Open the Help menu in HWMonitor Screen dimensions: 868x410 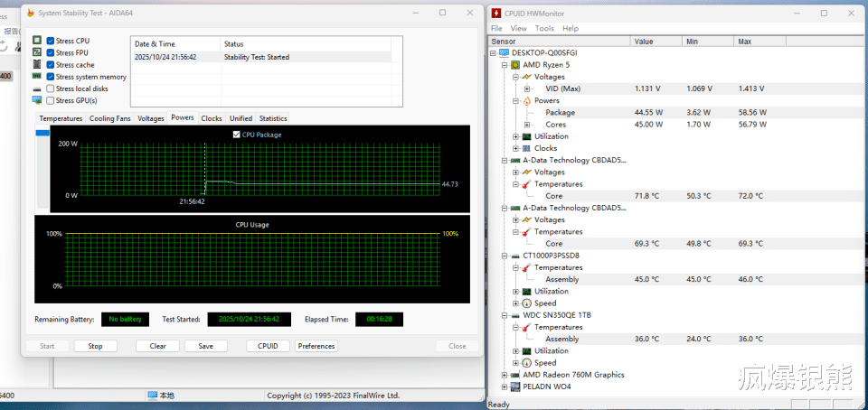tap(571, 28)
